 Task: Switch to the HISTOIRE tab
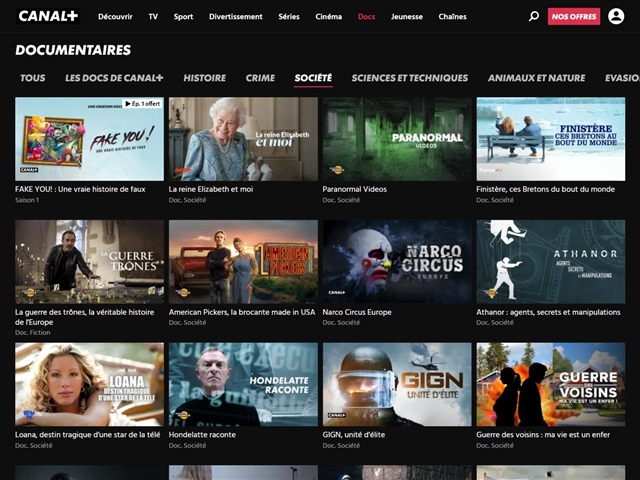point(204,78)
